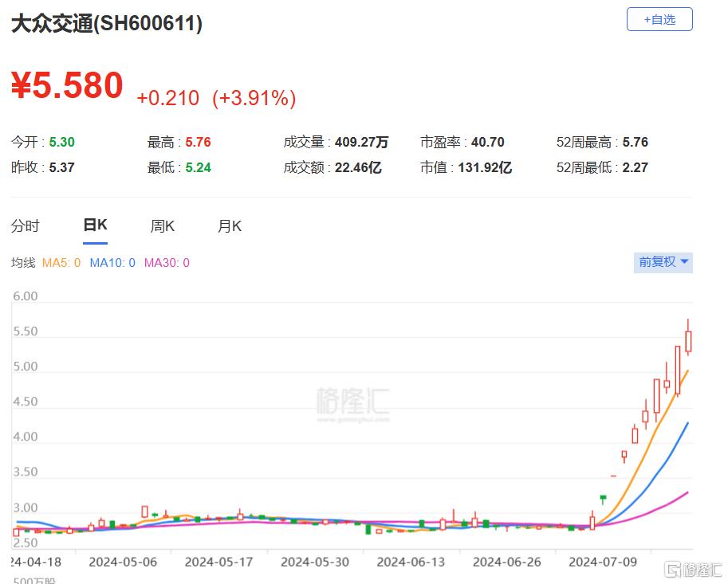Click the stock title 大众交通(SH600611)
Screen dimensions: 728x584
tap(107, 24)
